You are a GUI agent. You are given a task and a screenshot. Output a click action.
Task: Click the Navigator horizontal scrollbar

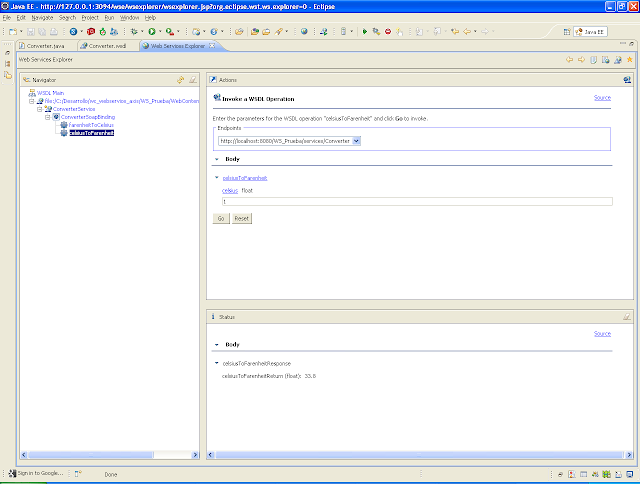tap(109, 455)
